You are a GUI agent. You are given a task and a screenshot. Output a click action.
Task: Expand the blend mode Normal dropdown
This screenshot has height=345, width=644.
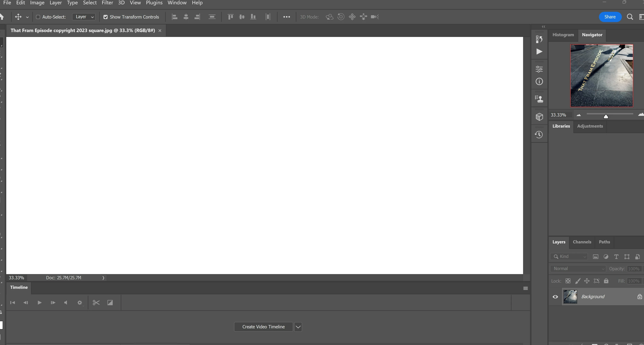(x=578, y=269)
